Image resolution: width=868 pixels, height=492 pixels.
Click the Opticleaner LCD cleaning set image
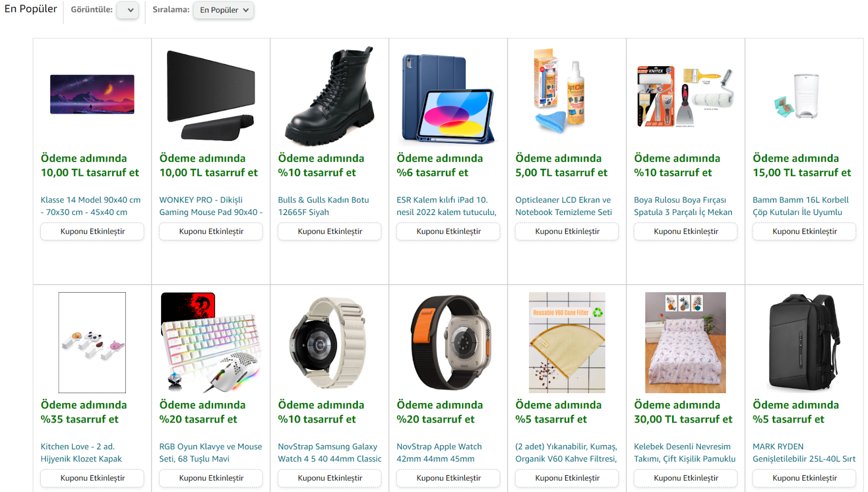560,91
